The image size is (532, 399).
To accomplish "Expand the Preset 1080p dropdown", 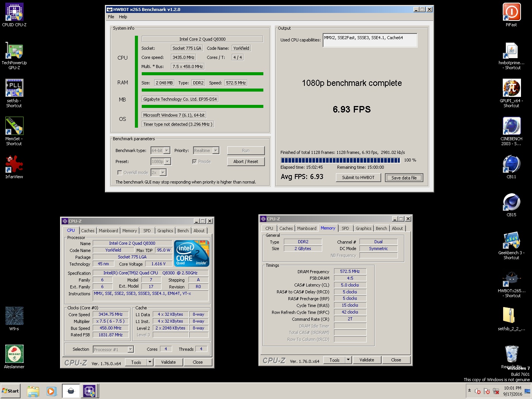I will pyautogui.click(x=168, y=161).
